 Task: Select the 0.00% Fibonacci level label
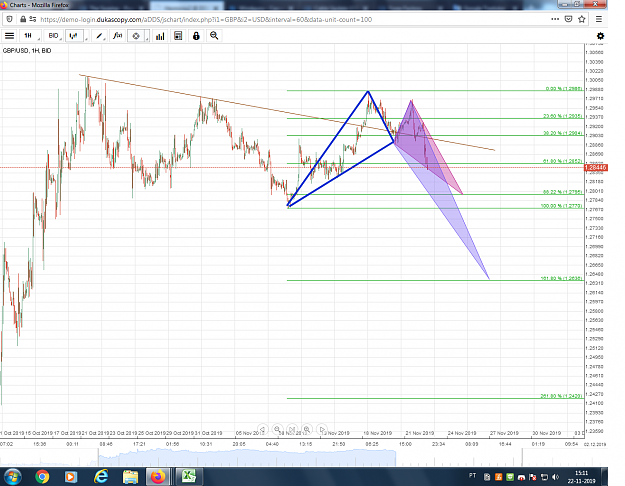pos(564,89)
